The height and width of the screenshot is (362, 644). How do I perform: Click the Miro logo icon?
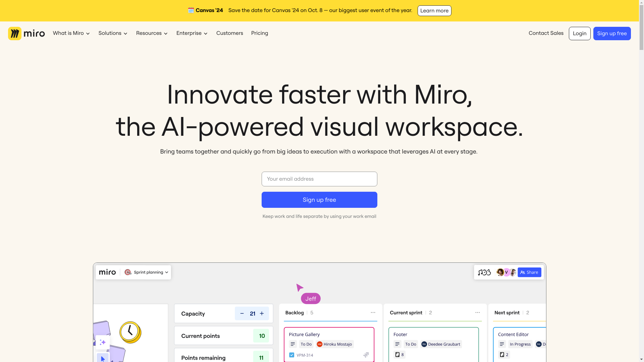(x=15, y=34)
